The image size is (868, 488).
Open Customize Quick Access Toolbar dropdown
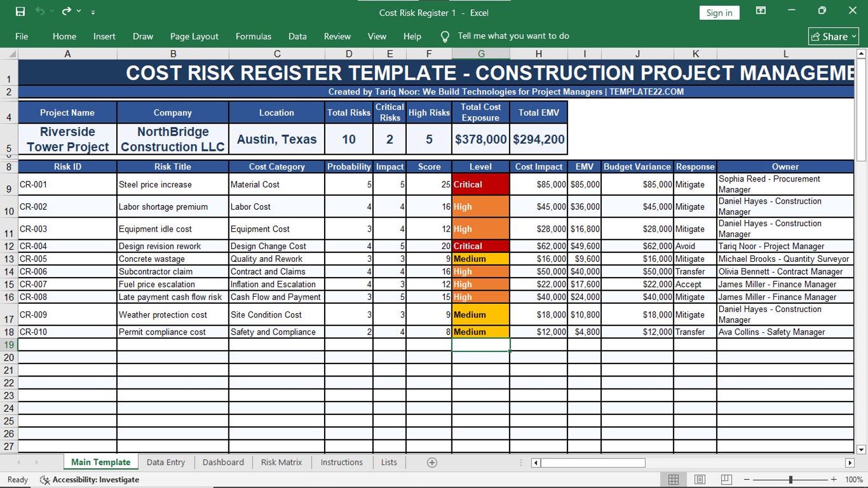(x=93, y=12)
